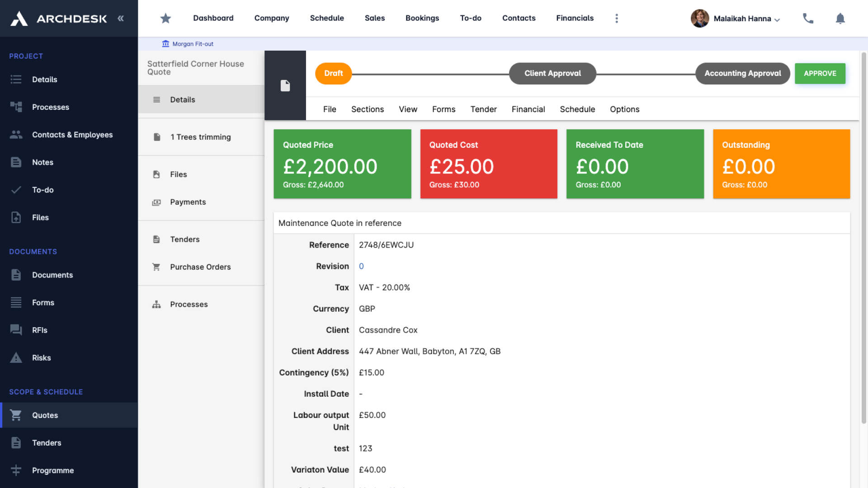Screen dimensions: 868x488
Task: Click the vertical page scrollbar
Action: 863,237
